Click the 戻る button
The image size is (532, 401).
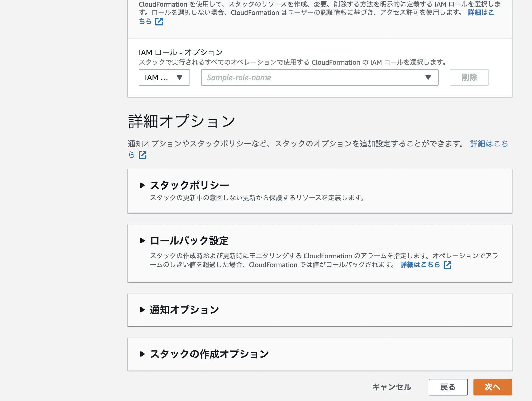(x=448, y=387)
